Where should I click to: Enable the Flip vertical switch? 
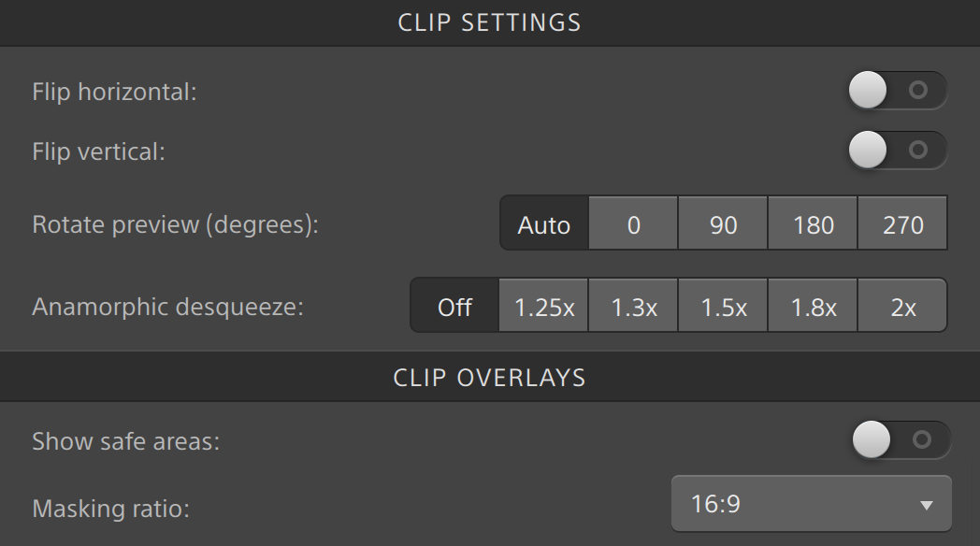[x=897, y=150]
